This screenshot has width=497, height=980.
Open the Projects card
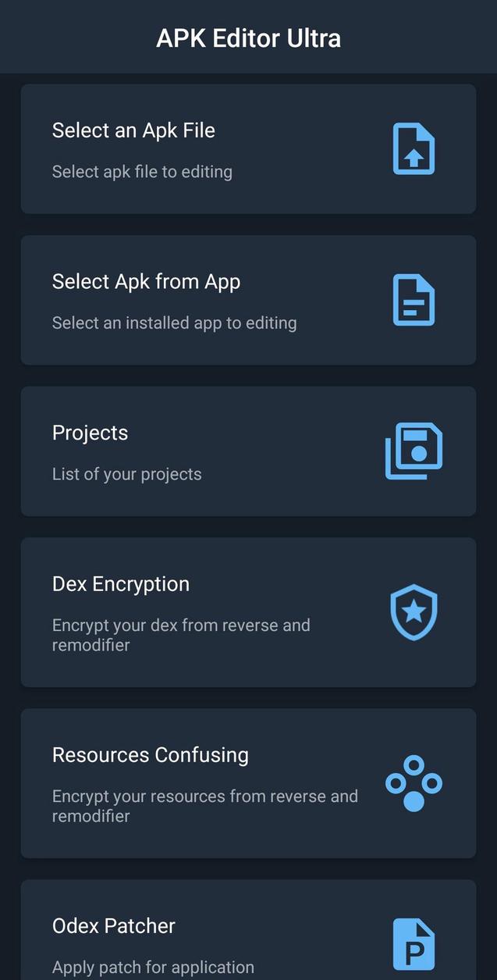click(x=248, y=451)
